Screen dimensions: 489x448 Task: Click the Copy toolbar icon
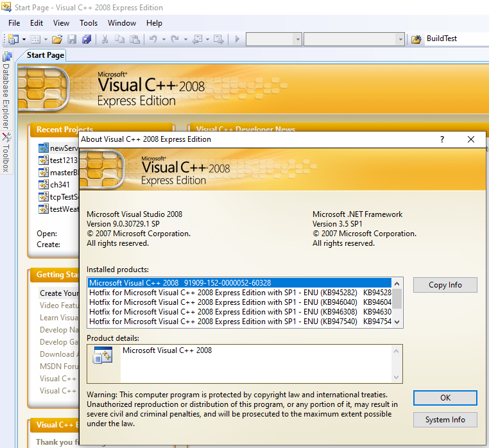(x=119, y=39)
